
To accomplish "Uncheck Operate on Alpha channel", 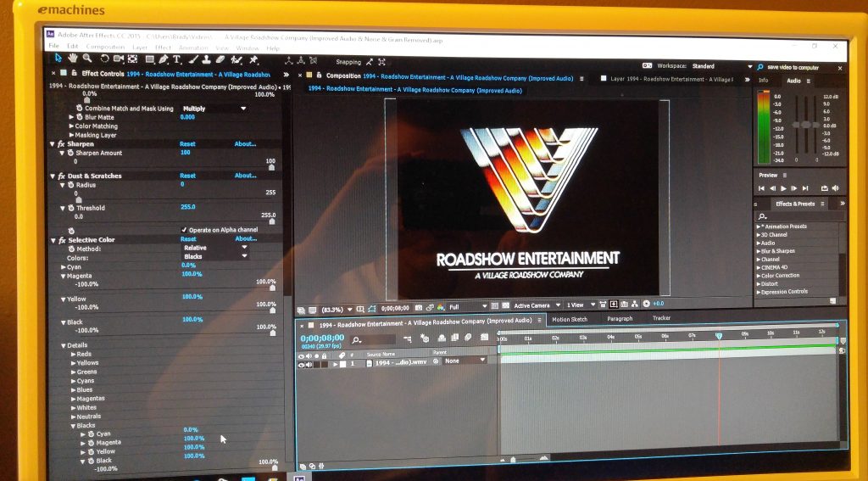I will tap(184, 230).
